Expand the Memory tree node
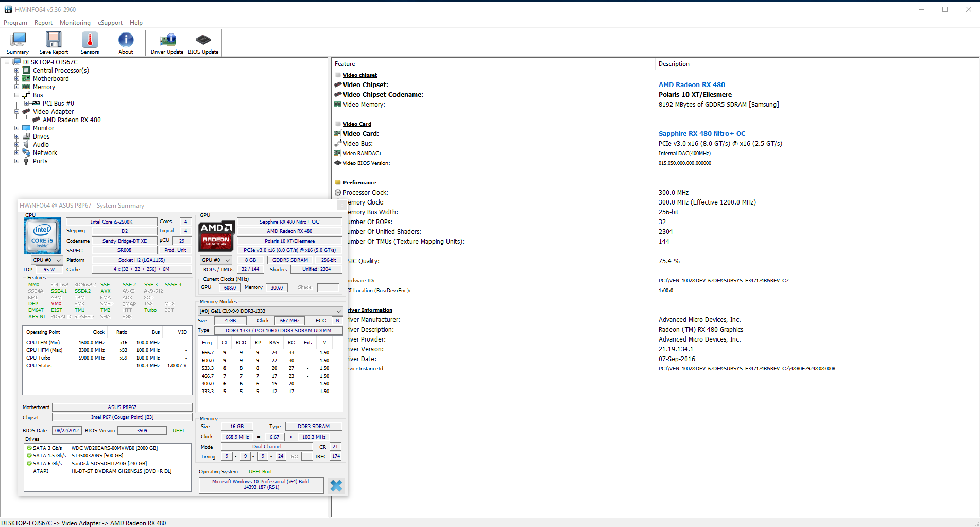This screenshot has height=527, width=980. click(x=17, y=87)
